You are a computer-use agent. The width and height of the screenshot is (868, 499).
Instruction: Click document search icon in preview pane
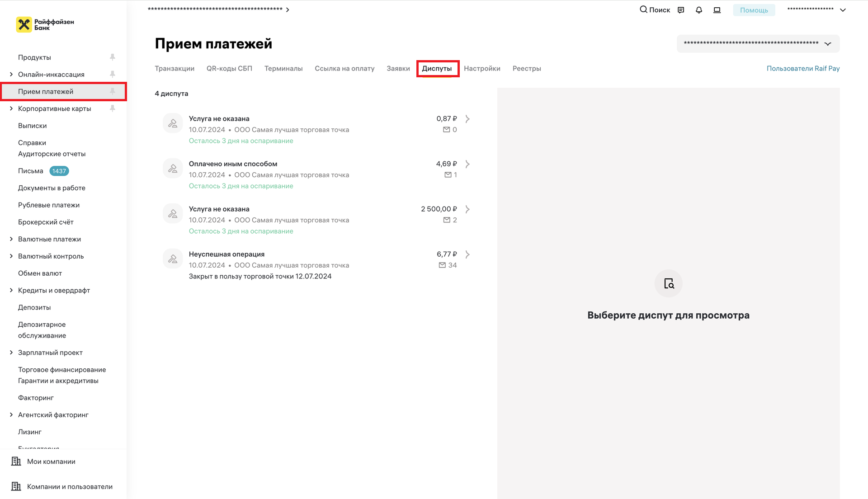click(669, 283)
